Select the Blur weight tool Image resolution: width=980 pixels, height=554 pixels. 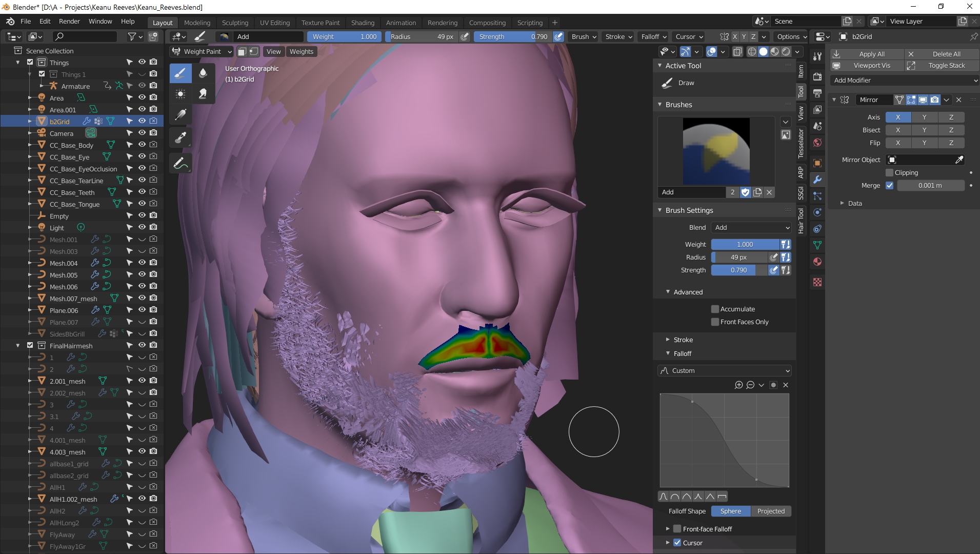coord(203,73)
